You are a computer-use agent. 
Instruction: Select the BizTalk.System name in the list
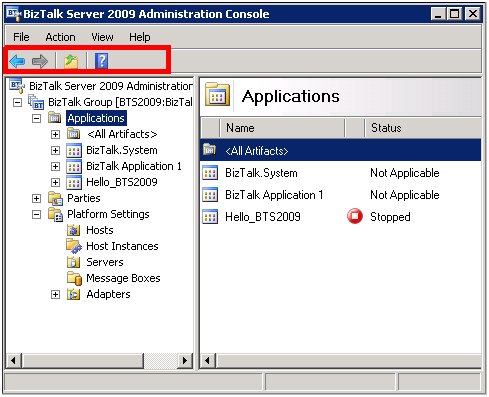(x=261, y=173)
